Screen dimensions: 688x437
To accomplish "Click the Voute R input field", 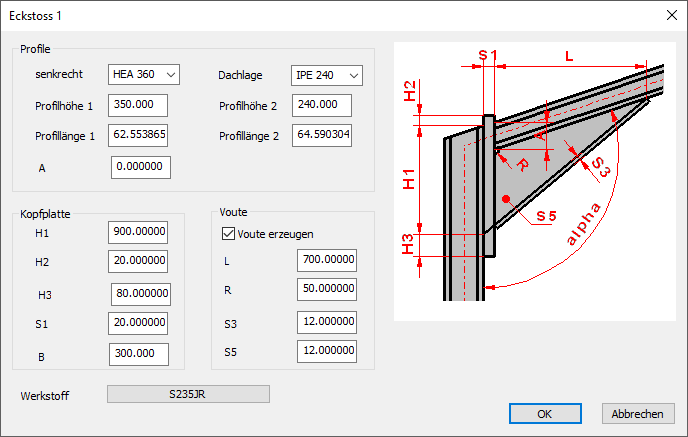I will click(x=327, y=289).
